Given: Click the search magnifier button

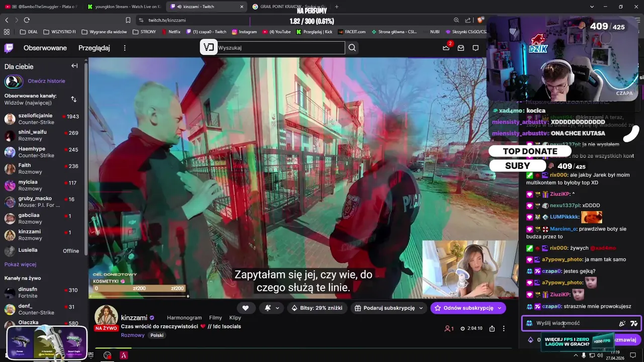Looking at the screenshot, I should [352, 48].
